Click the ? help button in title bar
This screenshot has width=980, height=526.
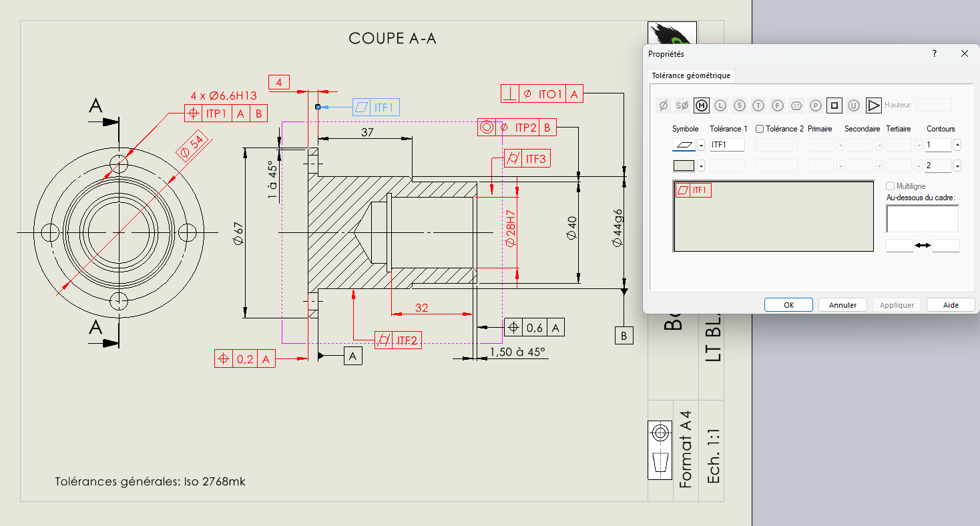point(934,54)
